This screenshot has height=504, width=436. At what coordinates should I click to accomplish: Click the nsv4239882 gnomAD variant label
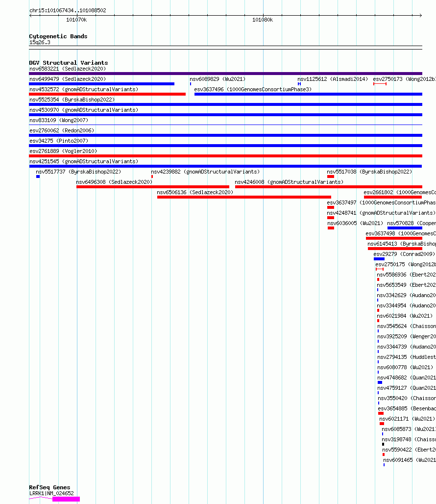(205, 172)
